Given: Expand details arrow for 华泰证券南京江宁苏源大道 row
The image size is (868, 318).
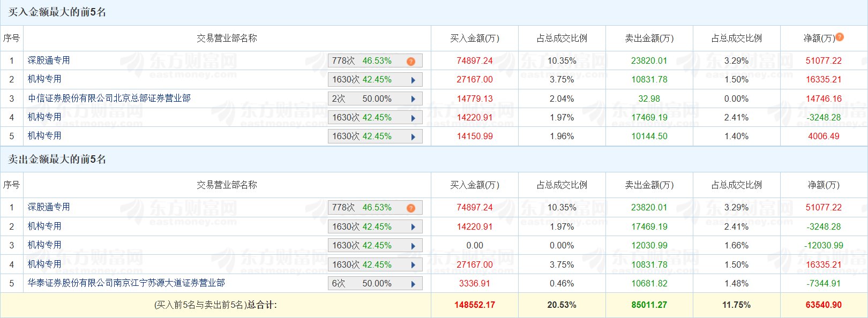Looking at the screenshot, I should click(413, 284).
